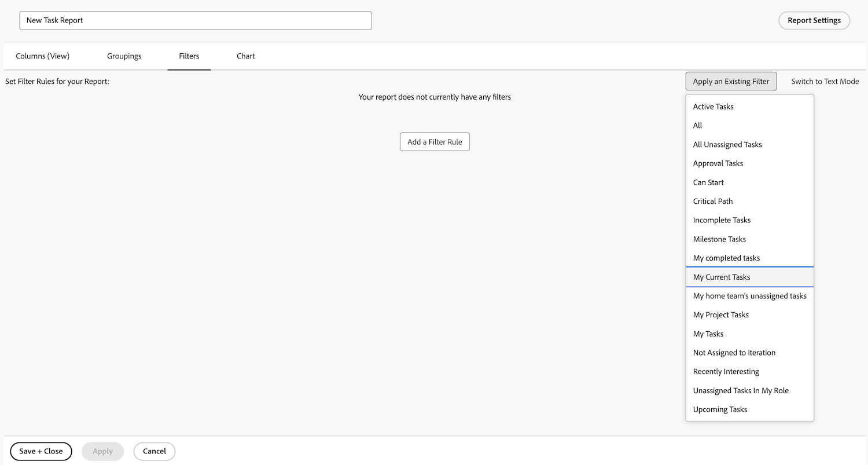The width and height of the screenshot is (868, 465).
Task: Switch to Text Mode
Action: click(x=824, y=81)
